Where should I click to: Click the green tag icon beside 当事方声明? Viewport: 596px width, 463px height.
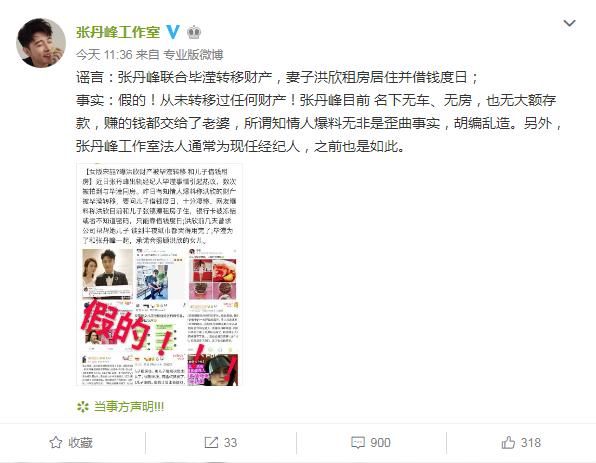[x=82, y=407]
